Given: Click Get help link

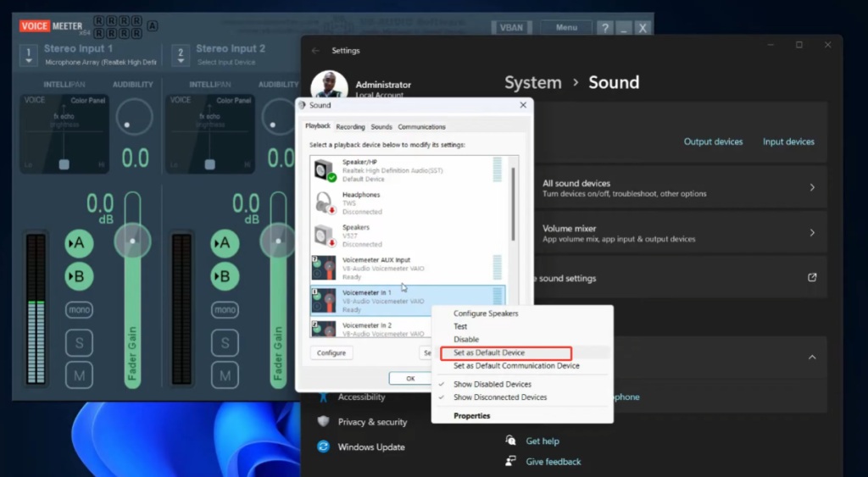Looking at the screenshot, I should 542,441.
